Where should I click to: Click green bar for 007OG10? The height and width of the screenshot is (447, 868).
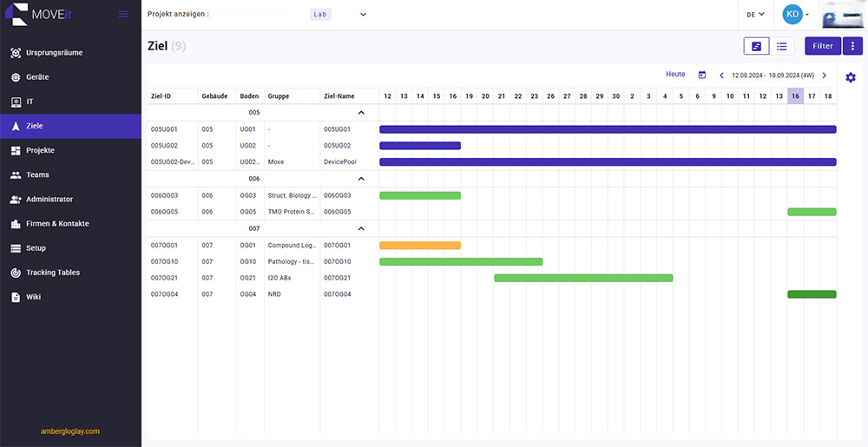coord(461,261)
